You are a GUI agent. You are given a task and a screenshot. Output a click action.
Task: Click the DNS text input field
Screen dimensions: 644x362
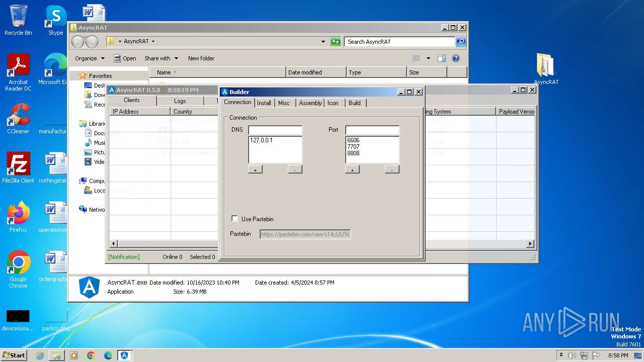coord(275,130)
